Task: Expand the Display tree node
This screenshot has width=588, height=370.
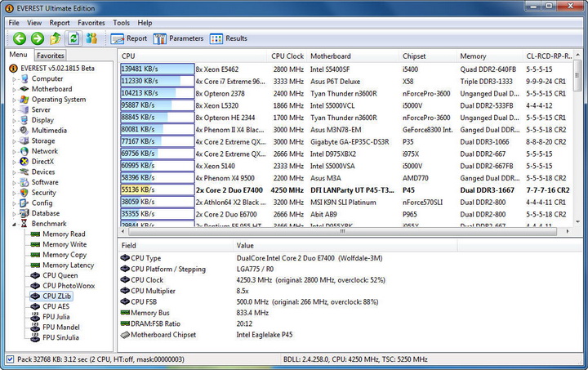Action: coord(14,120)
